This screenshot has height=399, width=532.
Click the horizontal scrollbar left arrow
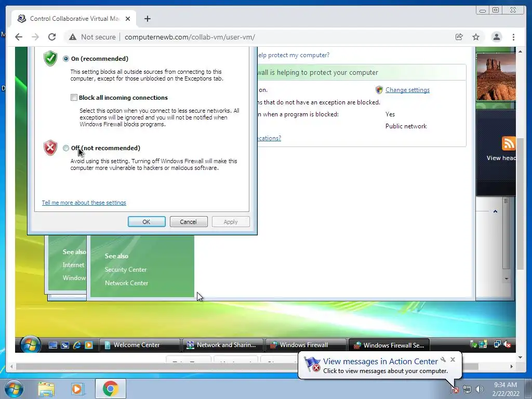pyautogui.click(x=12, y=366)
